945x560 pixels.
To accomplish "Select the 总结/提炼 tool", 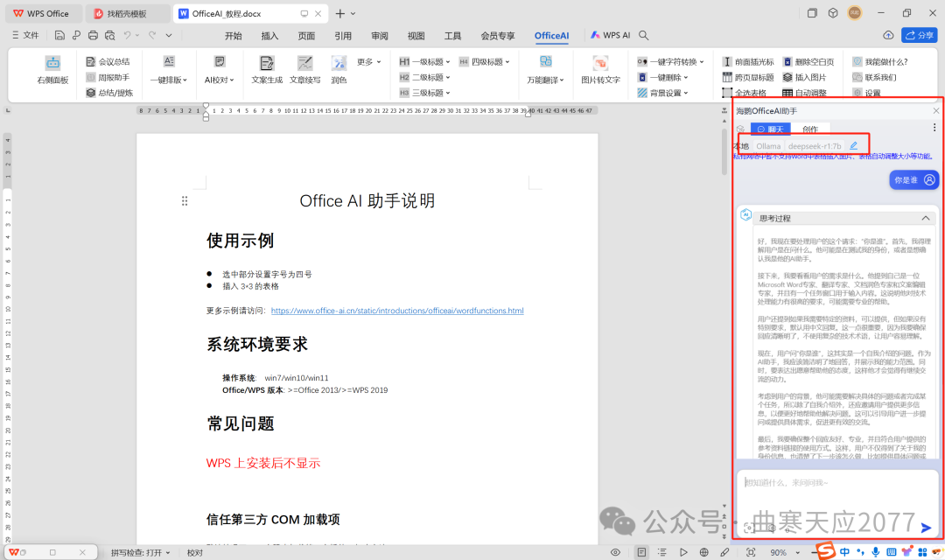I will coord(109,93).
